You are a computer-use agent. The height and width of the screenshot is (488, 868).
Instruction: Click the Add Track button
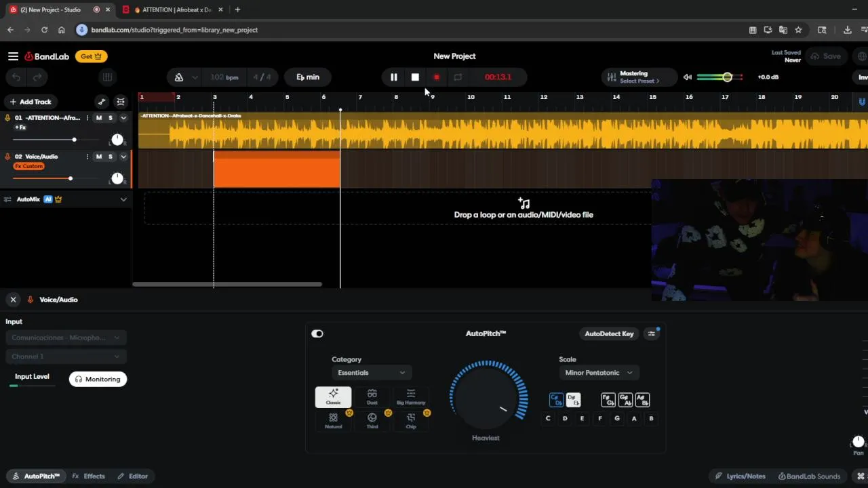point(31,102)
